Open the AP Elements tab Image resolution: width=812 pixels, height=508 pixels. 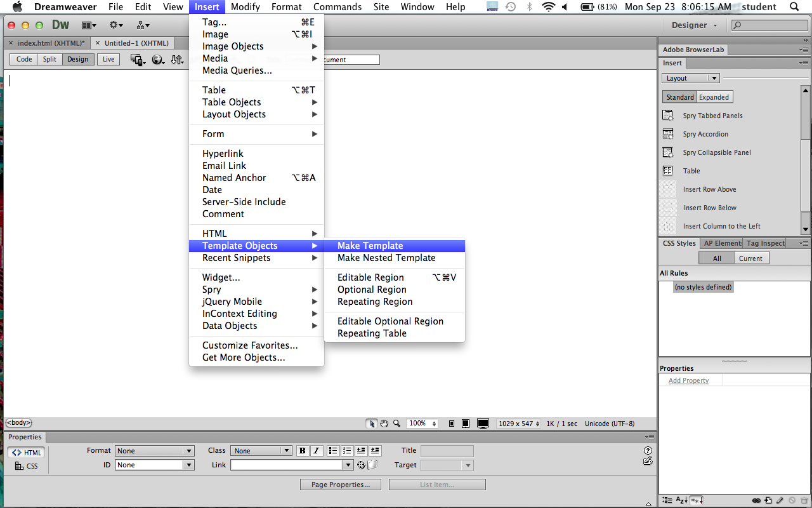coord(723,243)
